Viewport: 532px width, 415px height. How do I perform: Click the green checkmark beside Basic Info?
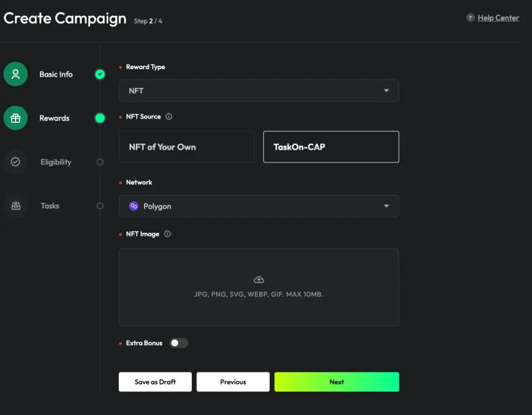pyautogui.click(x=100, y=74)
